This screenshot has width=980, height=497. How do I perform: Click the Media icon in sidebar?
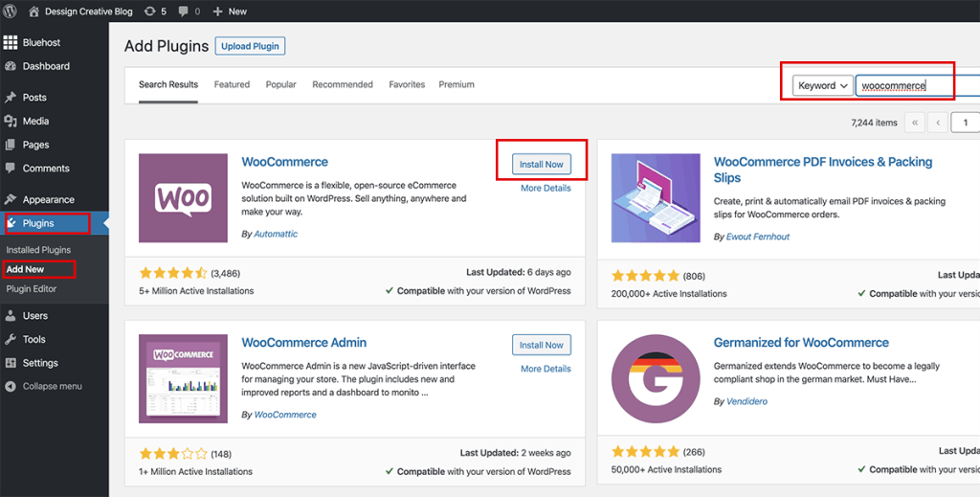click(x=10, y=122)
